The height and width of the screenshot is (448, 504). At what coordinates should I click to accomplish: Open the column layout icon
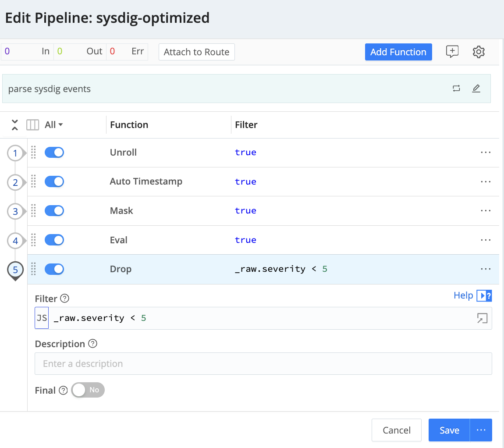pos(32,125)
